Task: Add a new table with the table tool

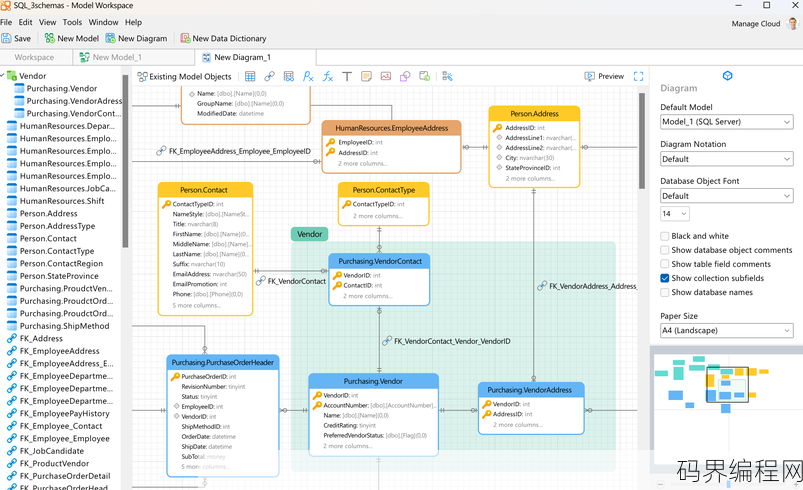Action: click(250, 77)
